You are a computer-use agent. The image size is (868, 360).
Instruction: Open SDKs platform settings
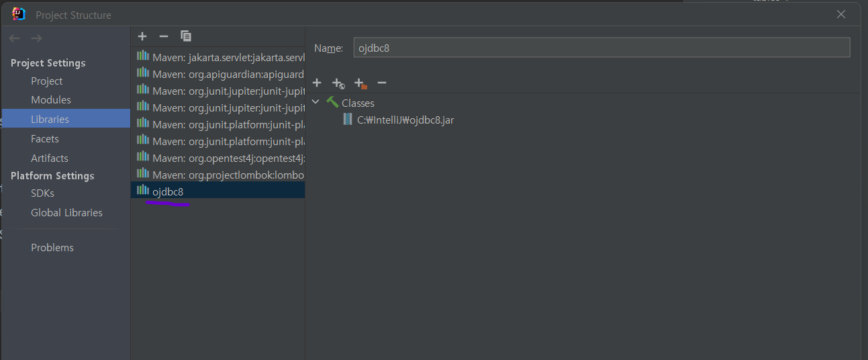pos(42,193)
